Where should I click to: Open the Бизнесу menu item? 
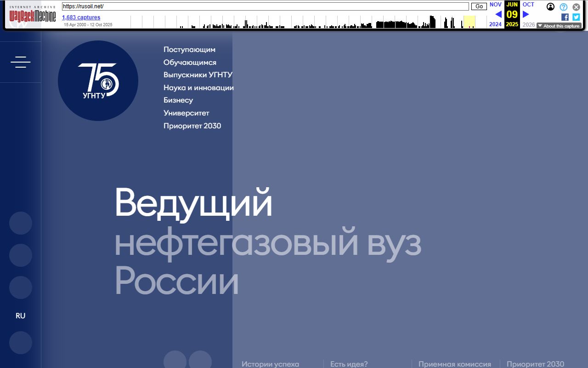tap(178, 100)
